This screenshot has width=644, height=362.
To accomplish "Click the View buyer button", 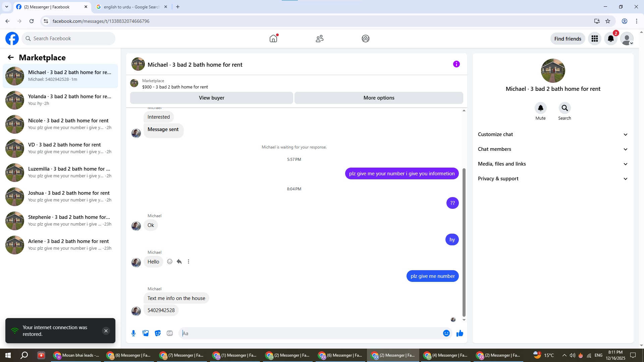I will click(212, 98).
